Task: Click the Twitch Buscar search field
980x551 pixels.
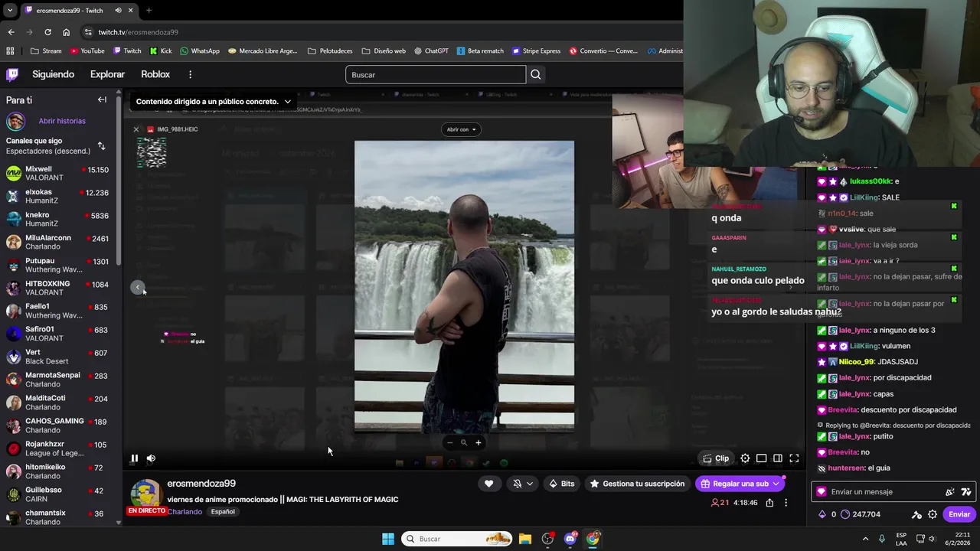Action: [436, 74]
